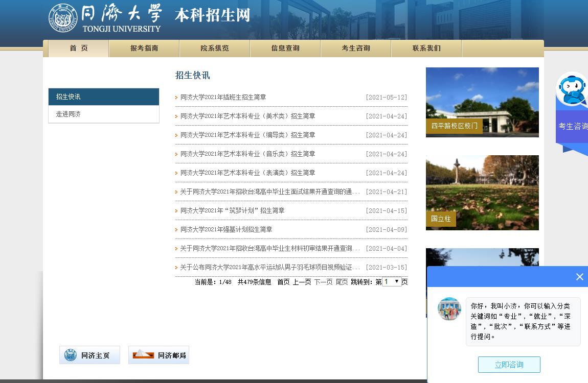The image size is (588, 383).
Task: Click the date [2021-03-15]
Action: [386, 267]
